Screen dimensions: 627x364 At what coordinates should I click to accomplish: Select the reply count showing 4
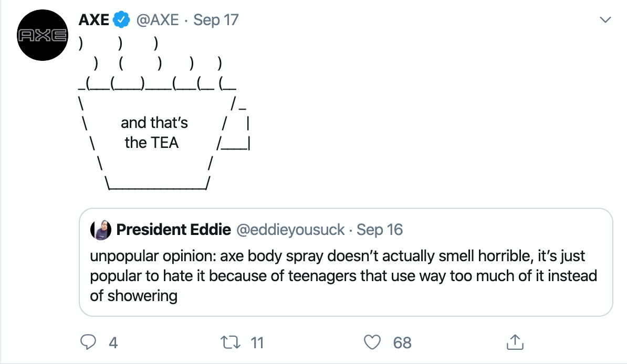click(x=112, y=342)
